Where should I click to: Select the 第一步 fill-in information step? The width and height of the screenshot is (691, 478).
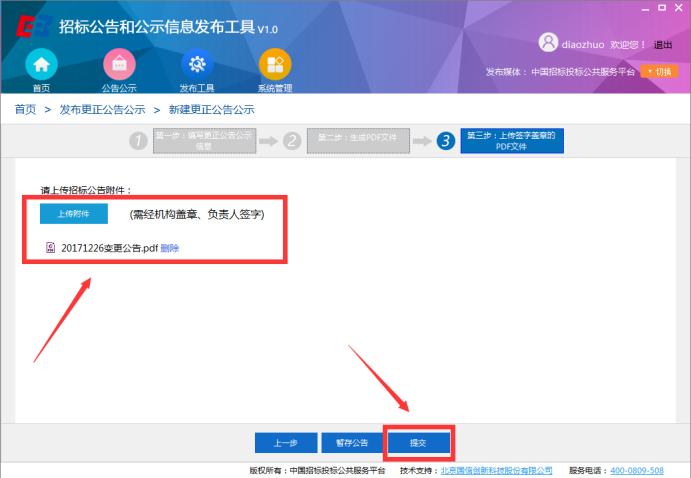pos(204,141)
